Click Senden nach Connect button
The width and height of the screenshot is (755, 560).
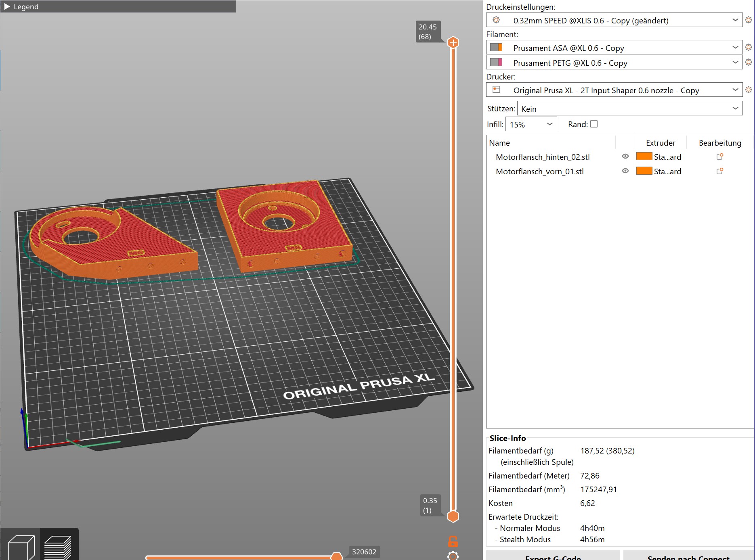pyautogui.click(x=688, y=556)
